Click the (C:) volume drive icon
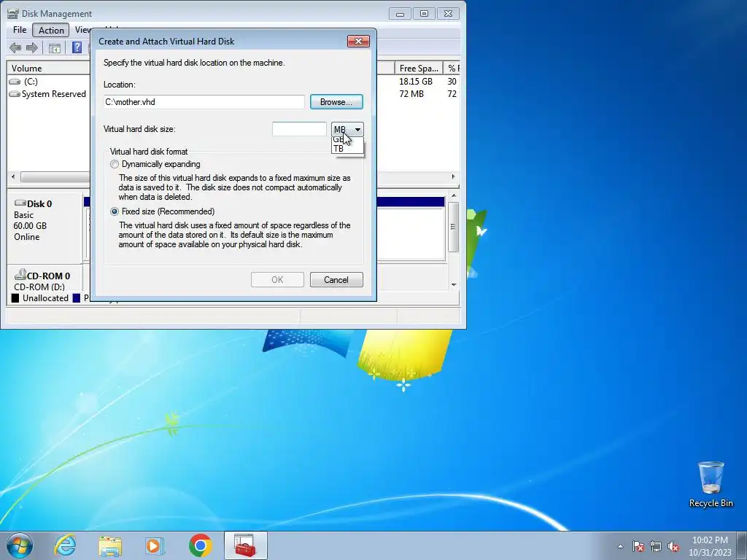The width and height of the screenshot is (747, 560). [x=15, y=82]
